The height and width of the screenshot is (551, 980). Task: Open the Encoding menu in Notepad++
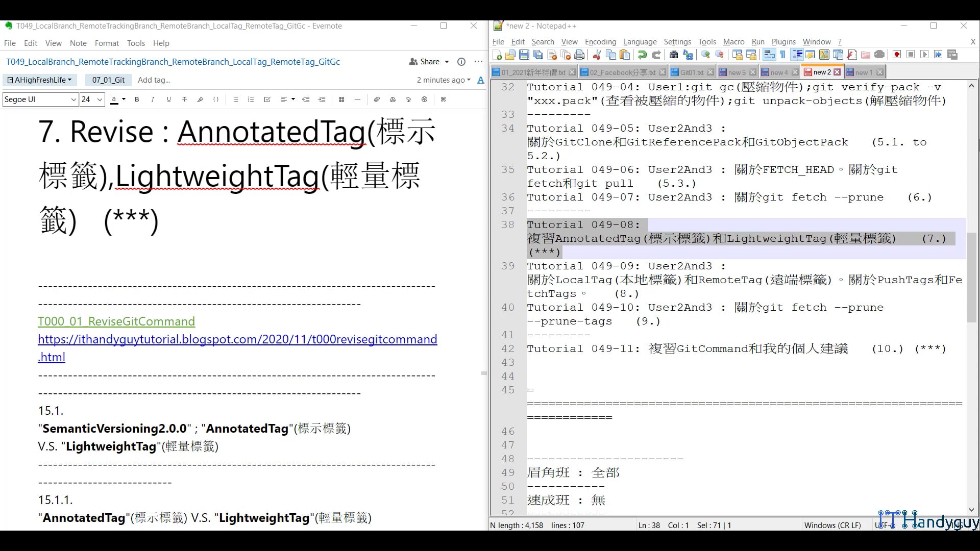click(x=600, y=42)
